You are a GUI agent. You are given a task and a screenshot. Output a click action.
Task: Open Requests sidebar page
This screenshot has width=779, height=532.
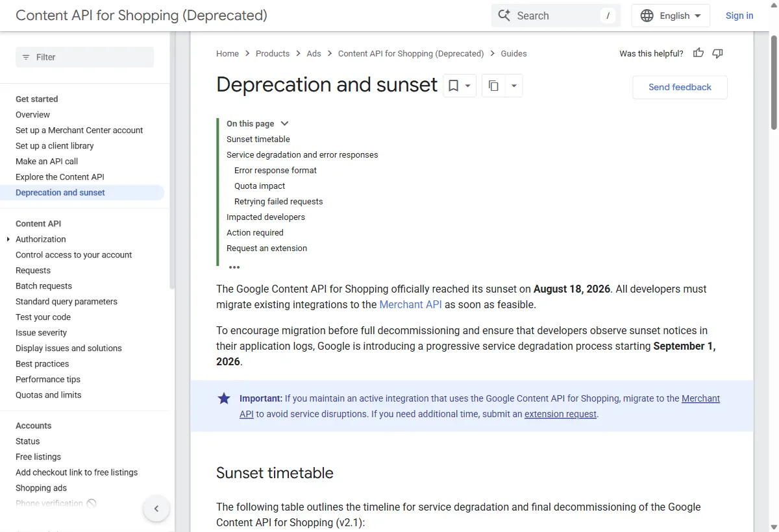pos(33,270)
